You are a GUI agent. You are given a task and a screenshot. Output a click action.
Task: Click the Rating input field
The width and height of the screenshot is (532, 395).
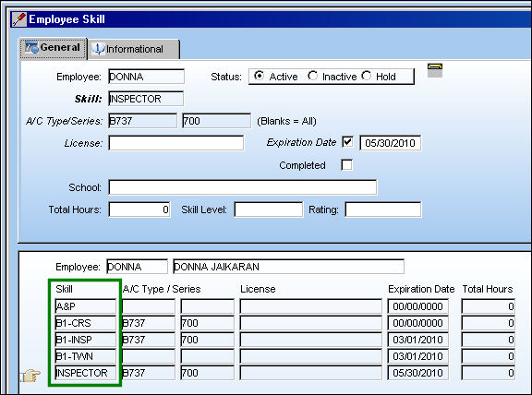point(383,209)
